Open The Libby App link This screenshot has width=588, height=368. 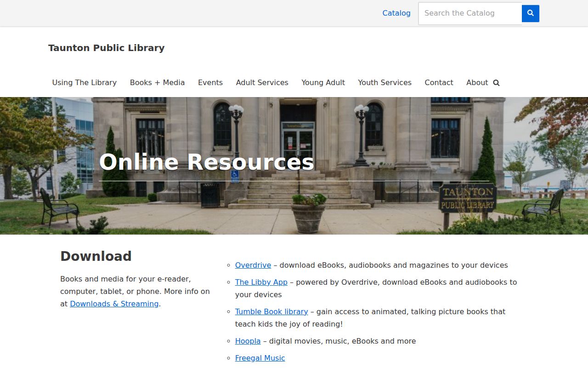[x=261, y=282]
